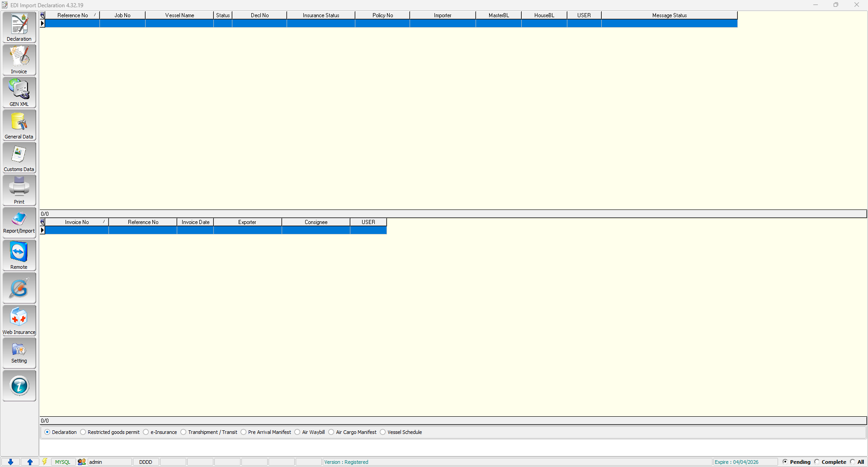Sort by Invoice No column header
The height and width of the screenshot is (467, 868).
coord(77,222)
